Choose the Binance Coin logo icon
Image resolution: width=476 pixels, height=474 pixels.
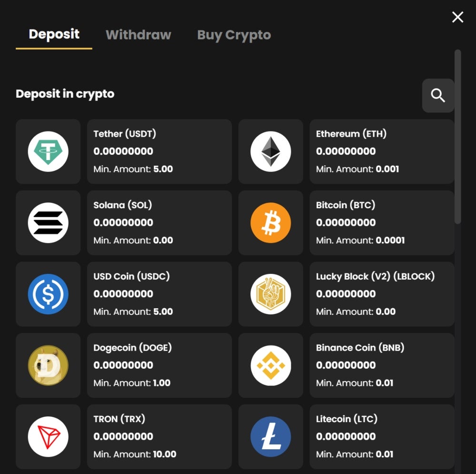pyautogui.click(x=270, y=365)
